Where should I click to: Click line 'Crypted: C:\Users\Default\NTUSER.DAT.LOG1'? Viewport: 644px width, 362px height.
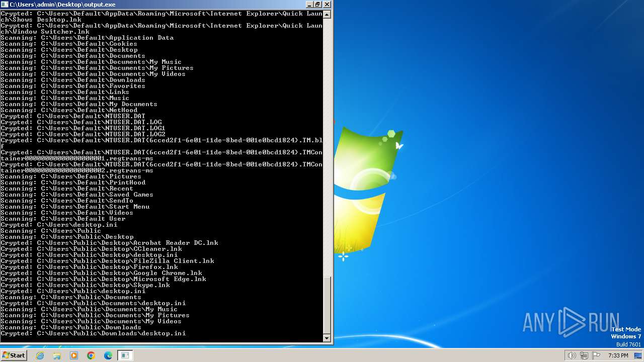[x=83, y=128]
